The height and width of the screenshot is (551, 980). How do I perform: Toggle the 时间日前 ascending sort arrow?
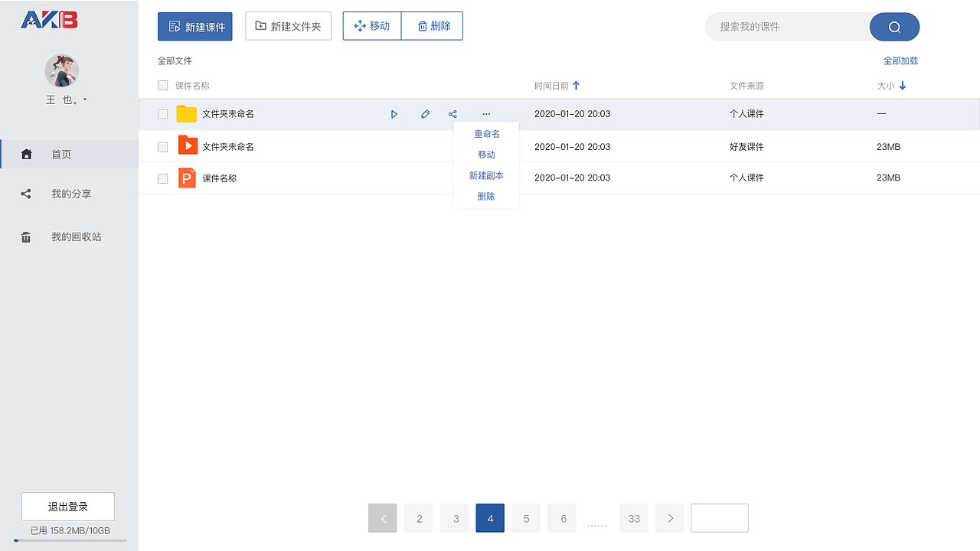576,85
